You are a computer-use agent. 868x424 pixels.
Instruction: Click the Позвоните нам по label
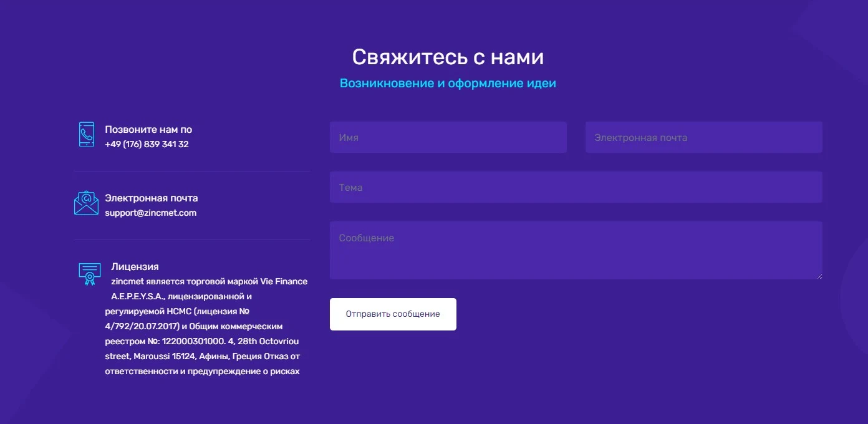pyautogui.click(x=148, y=130)
